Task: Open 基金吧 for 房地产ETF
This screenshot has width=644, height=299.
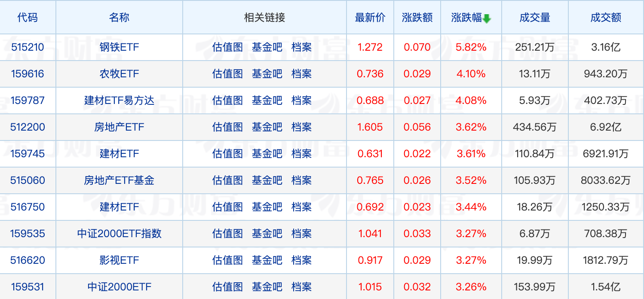Action: click(x=267, y=127)
